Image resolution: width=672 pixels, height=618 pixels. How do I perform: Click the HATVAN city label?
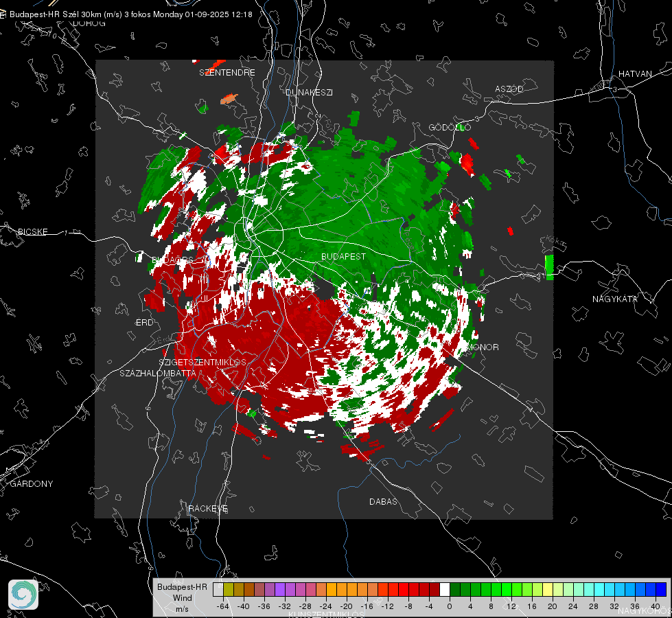pos(635,73)
